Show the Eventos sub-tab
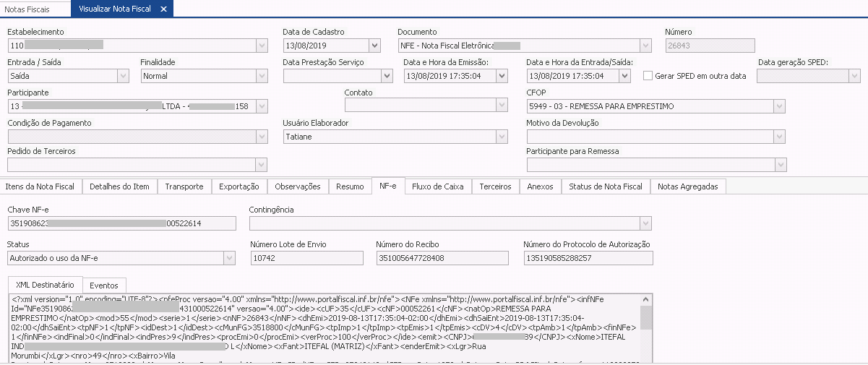 coord(105,285)
